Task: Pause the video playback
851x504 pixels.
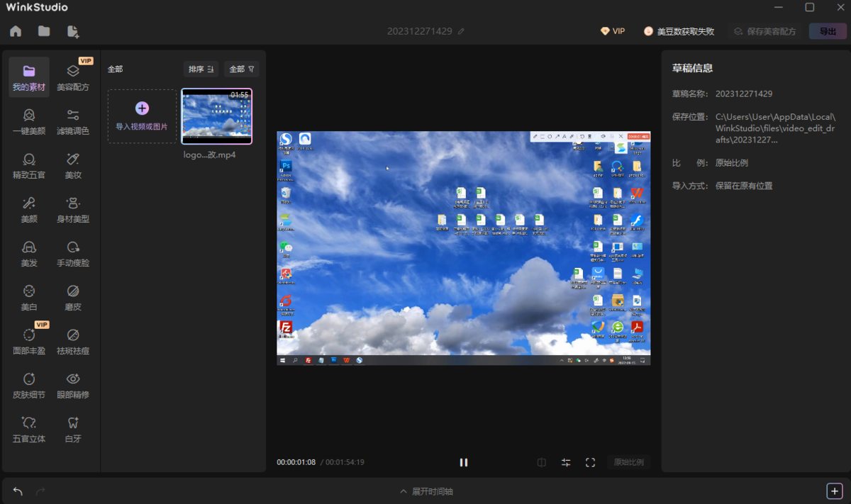Action: pos(463,461)
